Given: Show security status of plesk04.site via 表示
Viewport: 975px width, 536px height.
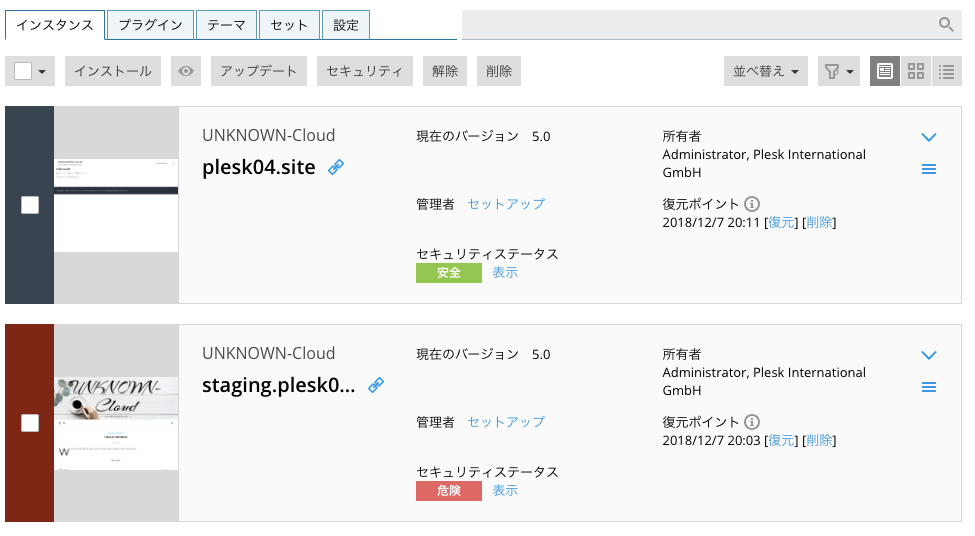Looking at the screenshot, I should click(505, 272).
